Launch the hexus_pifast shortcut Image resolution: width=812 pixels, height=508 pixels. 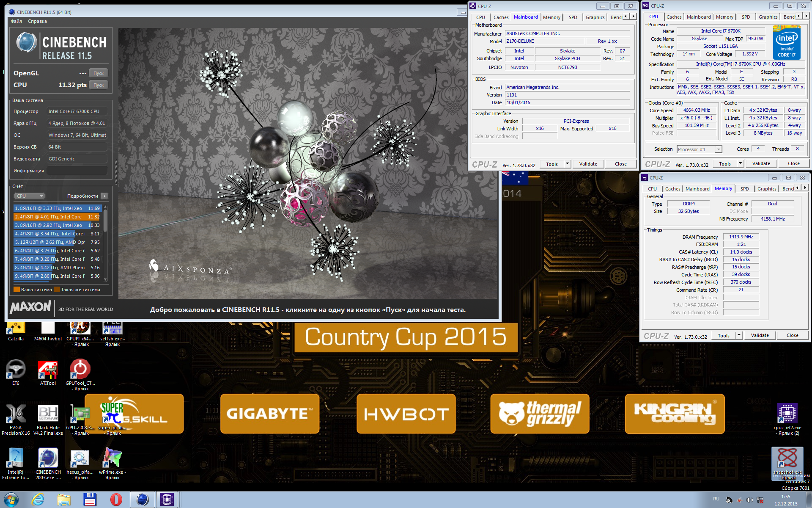(x=80, y=464)
